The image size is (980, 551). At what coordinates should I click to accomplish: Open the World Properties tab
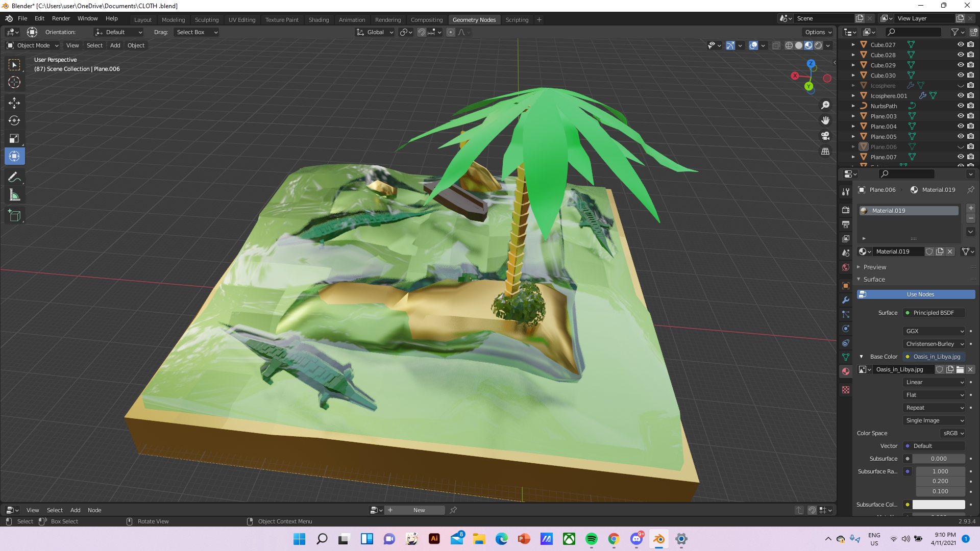tap(846, 267)
